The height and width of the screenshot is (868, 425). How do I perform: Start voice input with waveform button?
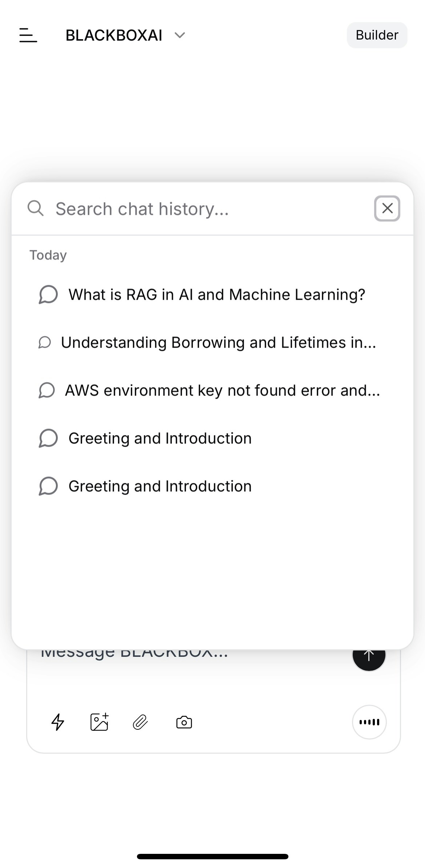pos(369,722)
